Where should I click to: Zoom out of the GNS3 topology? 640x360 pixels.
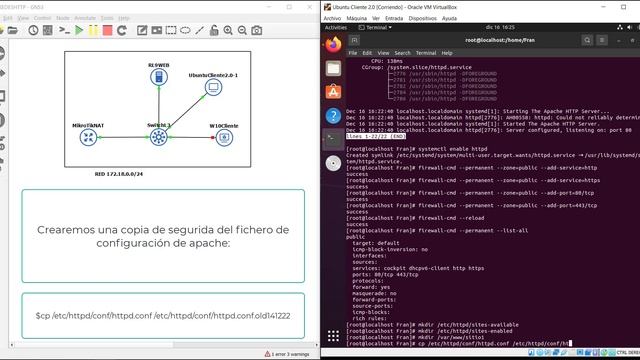click(242, 30)
